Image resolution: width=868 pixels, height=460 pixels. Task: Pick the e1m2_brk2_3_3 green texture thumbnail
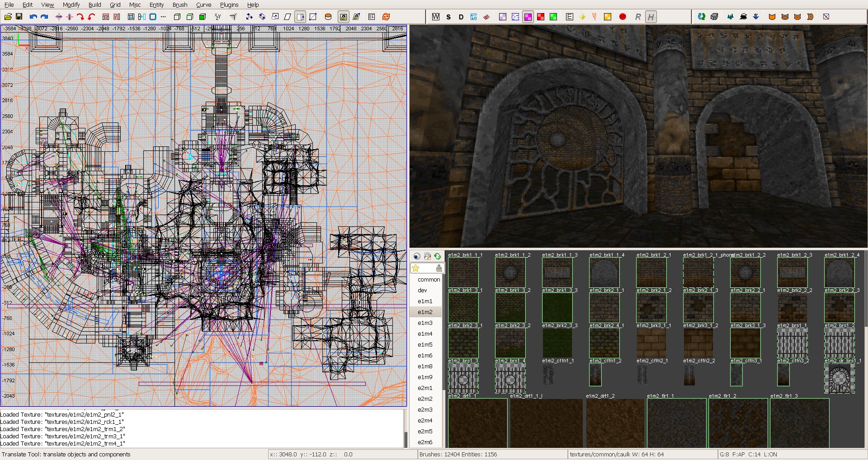coord(557,343)
